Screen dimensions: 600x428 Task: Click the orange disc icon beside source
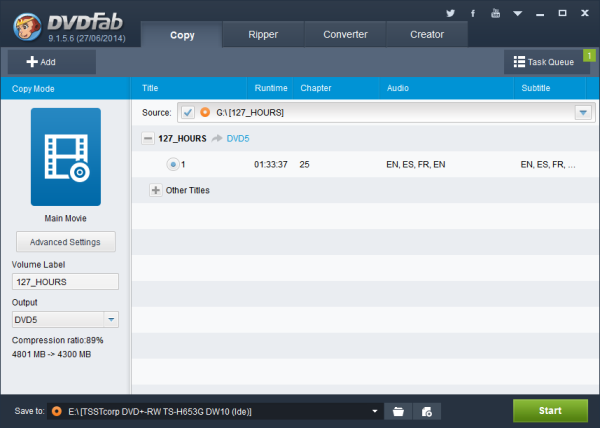coord(205,112)
